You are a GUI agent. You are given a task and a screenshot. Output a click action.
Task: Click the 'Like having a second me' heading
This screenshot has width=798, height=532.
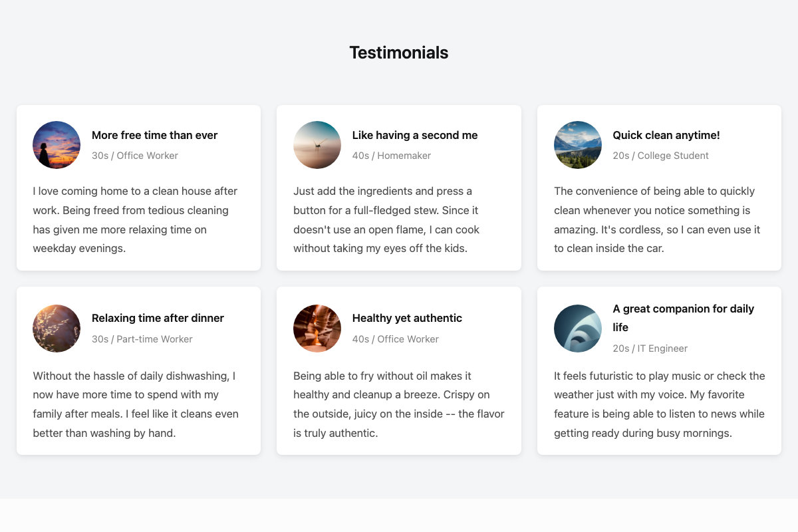pos(414,135)
